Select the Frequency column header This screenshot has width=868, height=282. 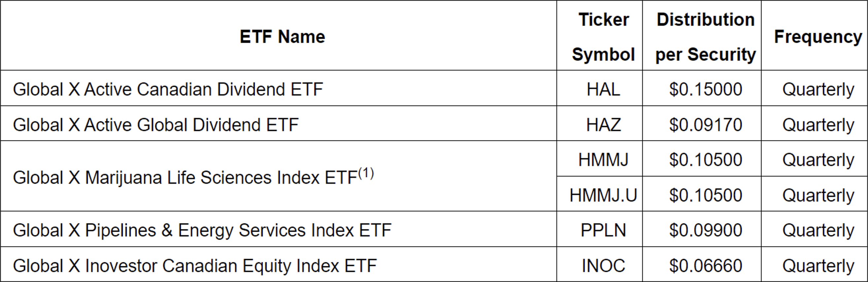point(818,36)
